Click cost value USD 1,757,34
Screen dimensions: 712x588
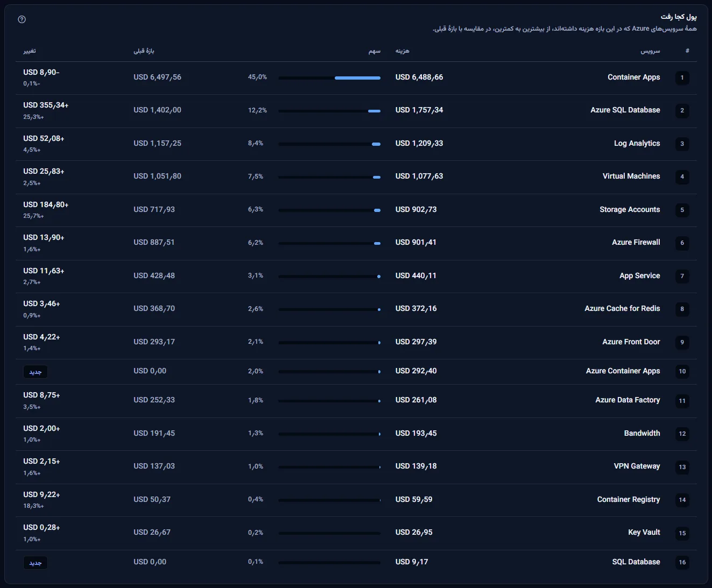coord(419,110)
